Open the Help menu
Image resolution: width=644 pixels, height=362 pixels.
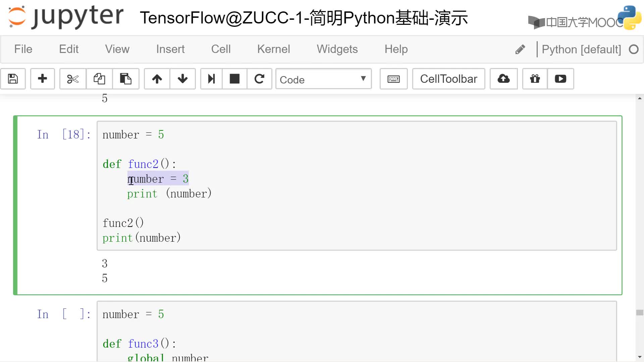[396, 49]
